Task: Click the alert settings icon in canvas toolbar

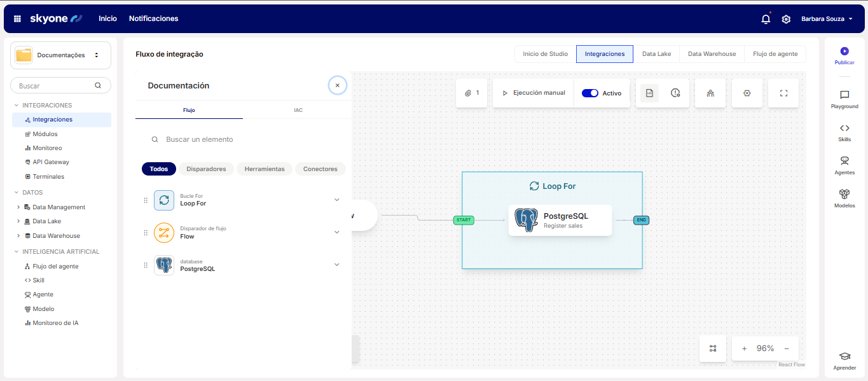Action: (x=675, y=93)
